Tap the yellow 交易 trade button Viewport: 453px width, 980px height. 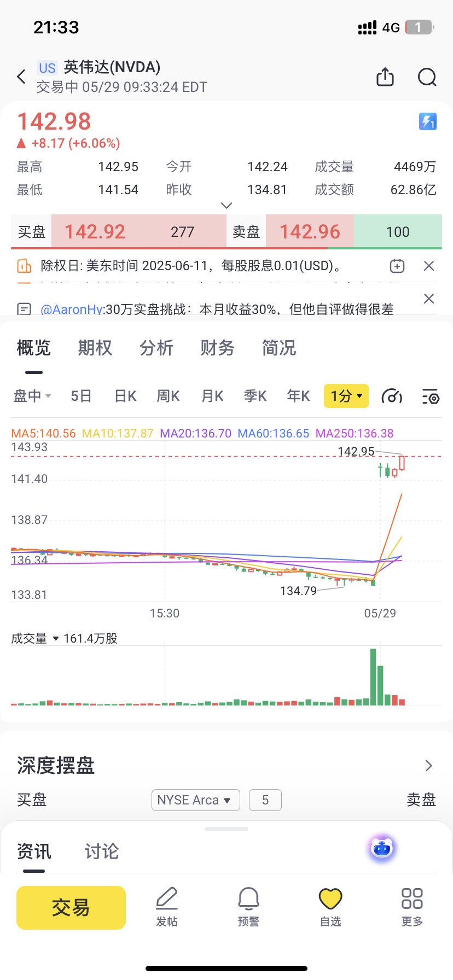click(x=71, y=908)
